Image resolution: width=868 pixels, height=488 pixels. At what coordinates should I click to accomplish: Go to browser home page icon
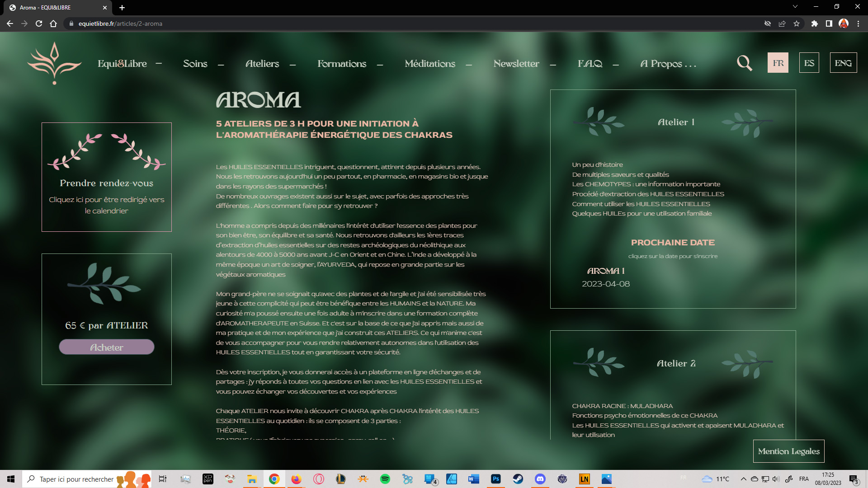53,23
